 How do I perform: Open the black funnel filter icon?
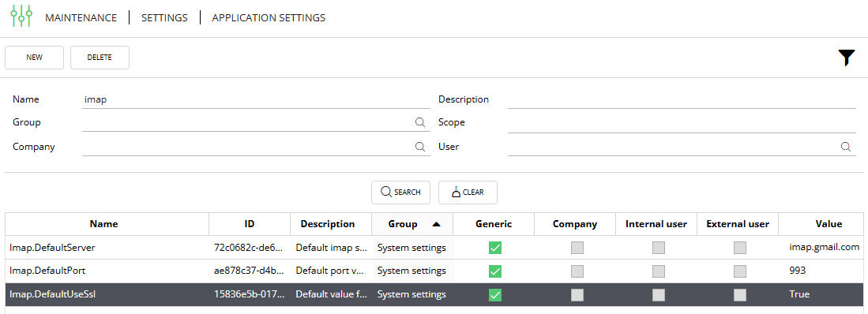tap(846, 58)
